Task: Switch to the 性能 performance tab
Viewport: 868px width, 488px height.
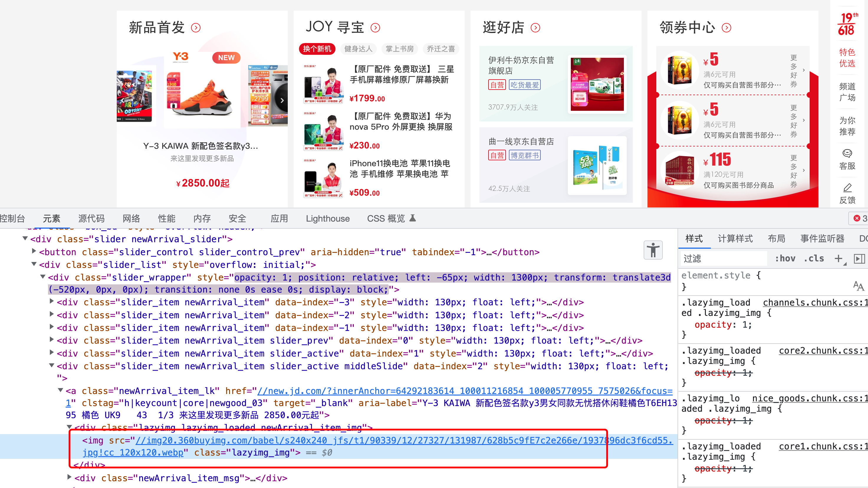Action: pyautogui.click(x=167, y=219)
